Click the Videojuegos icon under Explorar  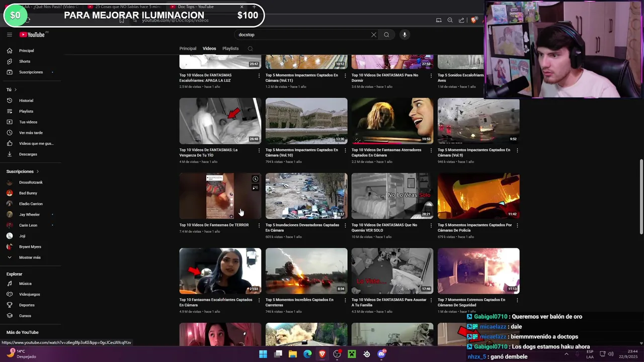point(9,294)
